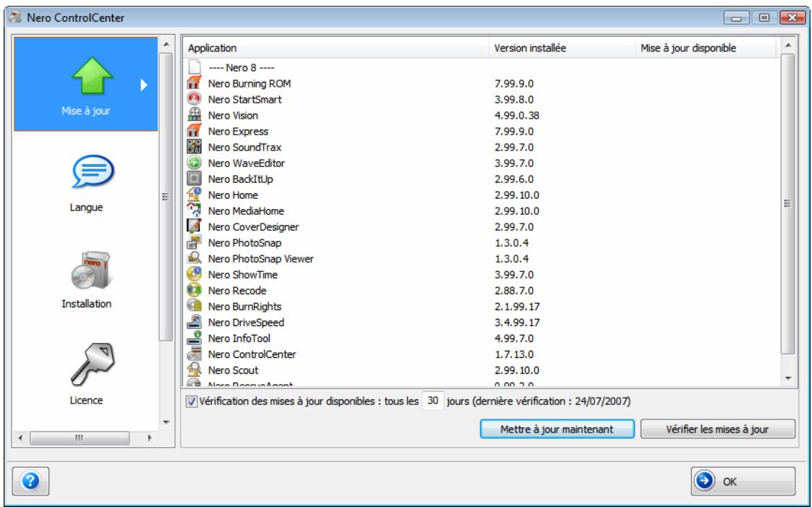Click the Nero DriveSpeed icon
Screen dimensions: 812x507
pyautogui.click(x=195, y=322)
